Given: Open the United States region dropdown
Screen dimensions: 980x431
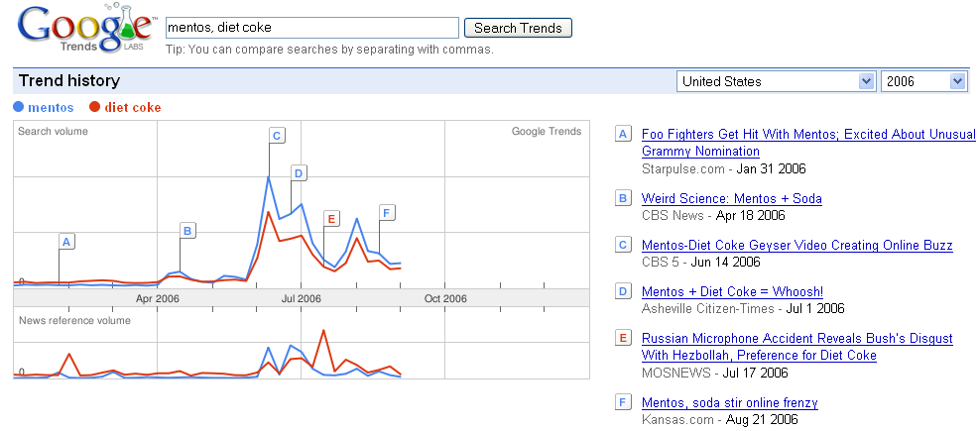Looking at the screenshot, I should click(776, 81).
